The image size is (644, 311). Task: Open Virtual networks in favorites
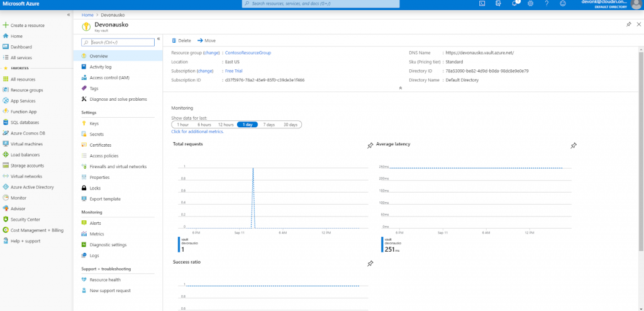pos(23,176)
